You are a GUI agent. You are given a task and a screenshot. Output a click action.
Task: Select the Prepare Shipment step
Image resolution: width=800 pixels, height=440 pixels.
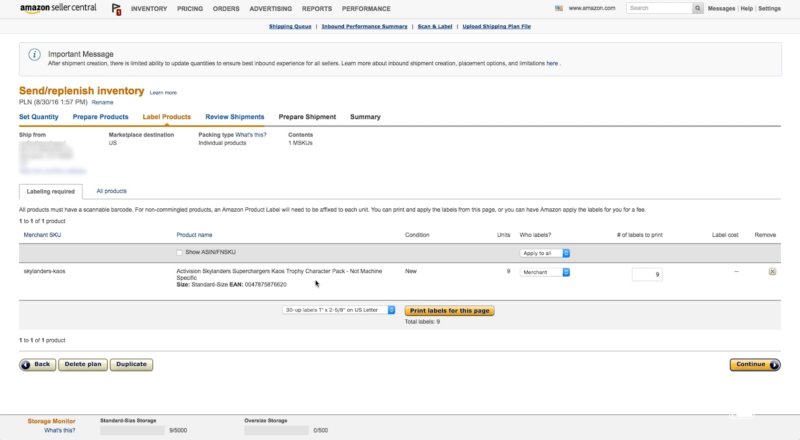coord(307,117)
